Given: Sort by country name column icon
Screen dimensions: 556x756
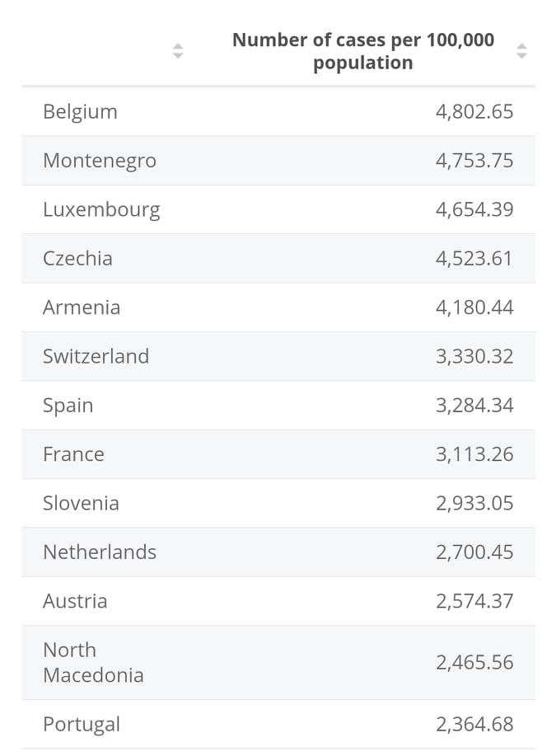Looking at the screenshot, I should pos(178,51).
